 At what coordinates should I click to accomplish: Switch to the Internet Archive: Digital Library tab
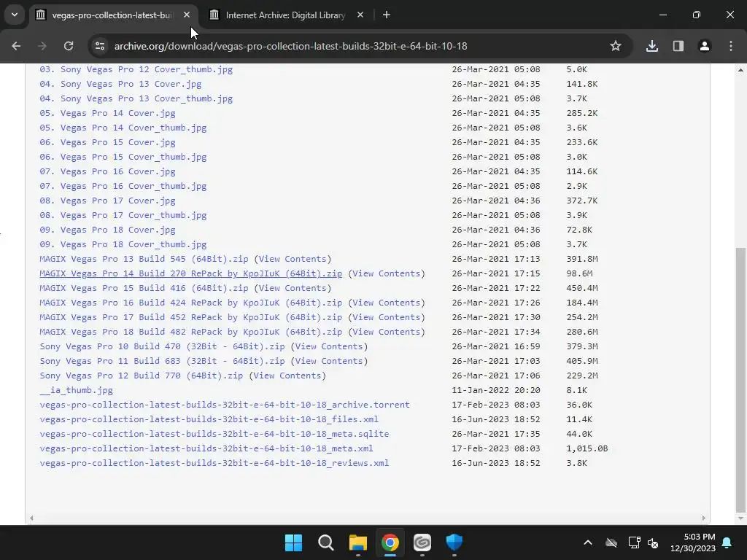[285, 15]
